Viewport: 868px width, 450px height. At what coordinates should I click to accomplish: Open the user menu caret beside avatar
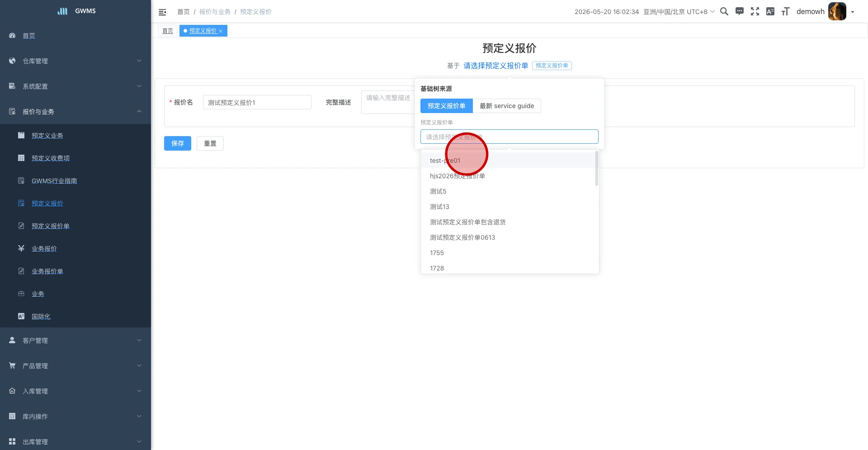coord(853,12)
